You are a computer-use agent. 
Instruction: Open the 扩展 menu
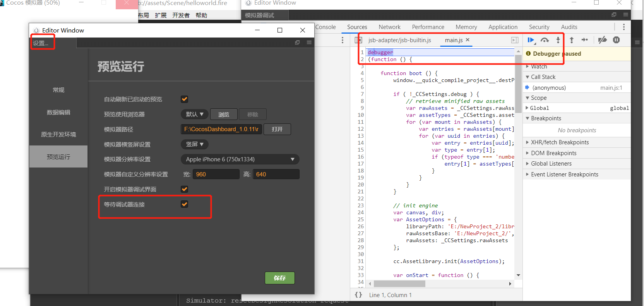point(161,15)
